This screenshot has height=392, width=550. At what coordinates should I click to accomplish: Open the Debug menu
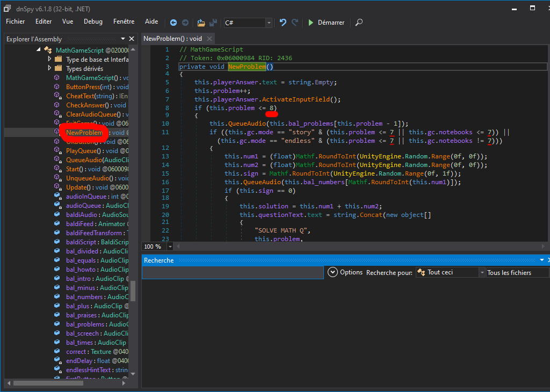(93, 21)
